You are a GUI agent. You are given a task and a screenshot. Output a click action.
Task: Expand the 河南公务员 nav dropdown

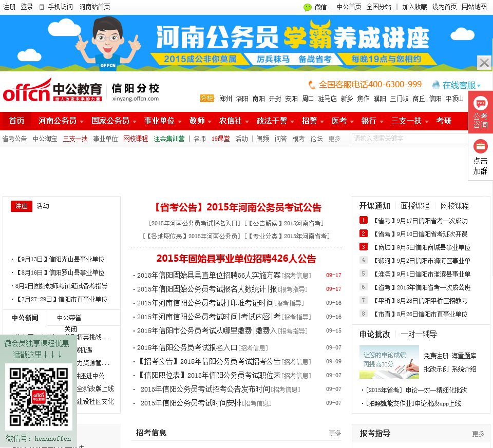[82, 122]
